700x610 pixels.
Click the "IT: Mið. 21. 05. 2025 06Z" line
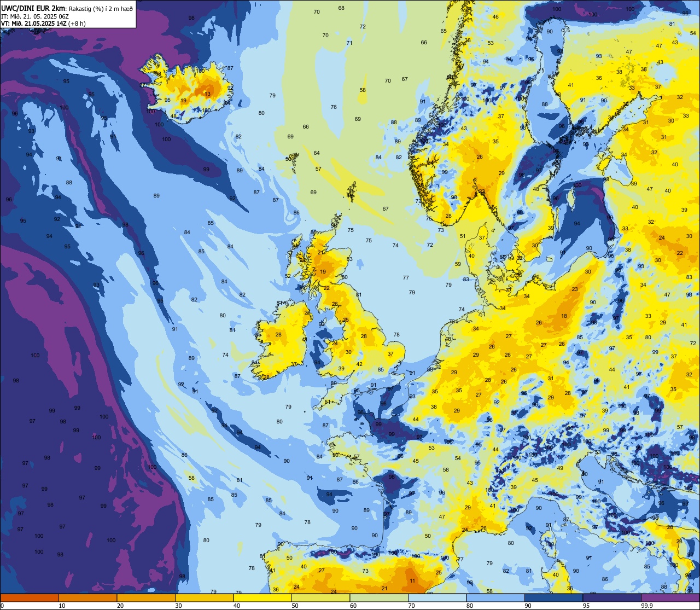point(35,16)
